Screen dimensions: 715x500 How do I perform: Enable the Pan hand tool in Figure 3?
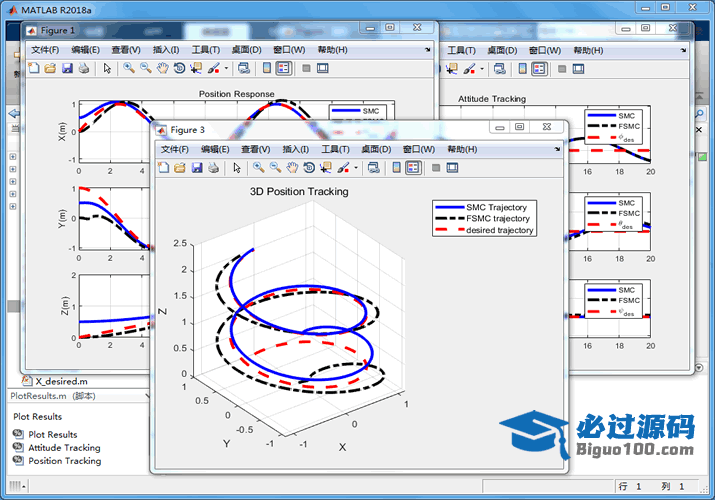click(x=292, y=168)
